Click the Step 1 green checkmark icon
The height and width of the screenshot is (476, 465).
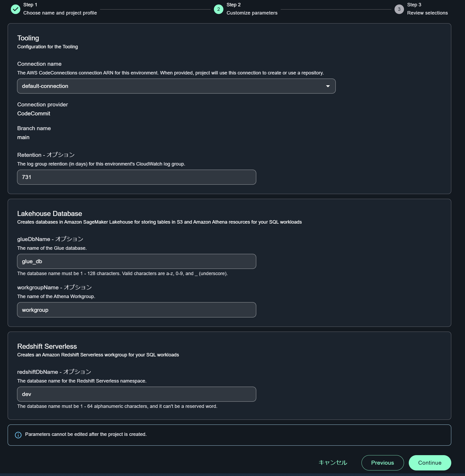(16, 9)
